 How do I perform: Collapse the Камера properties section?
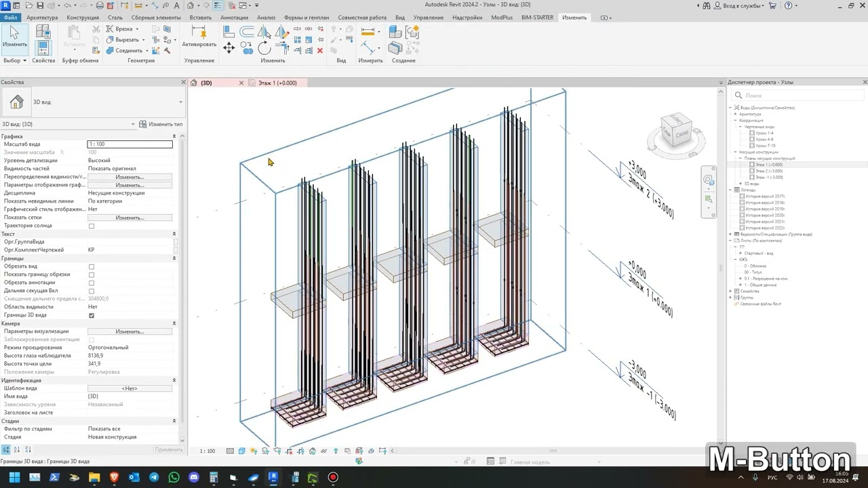coord(175,323)
